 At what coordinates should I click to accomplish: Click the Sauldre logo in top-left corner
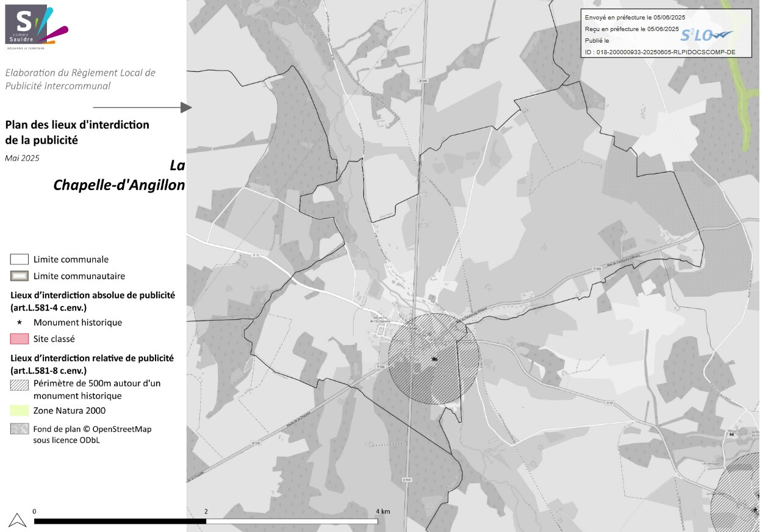pyautogui.click(x=35, y=26)
